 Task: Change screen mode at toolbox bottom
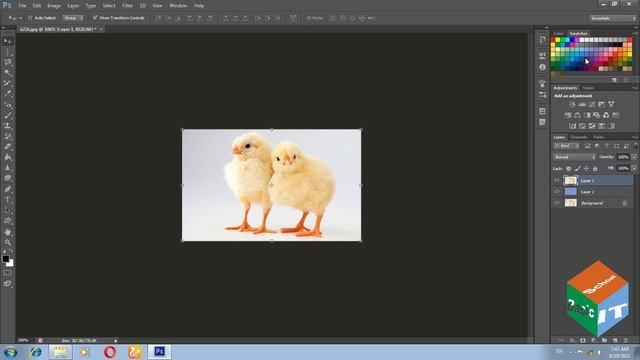click(8, 283)
